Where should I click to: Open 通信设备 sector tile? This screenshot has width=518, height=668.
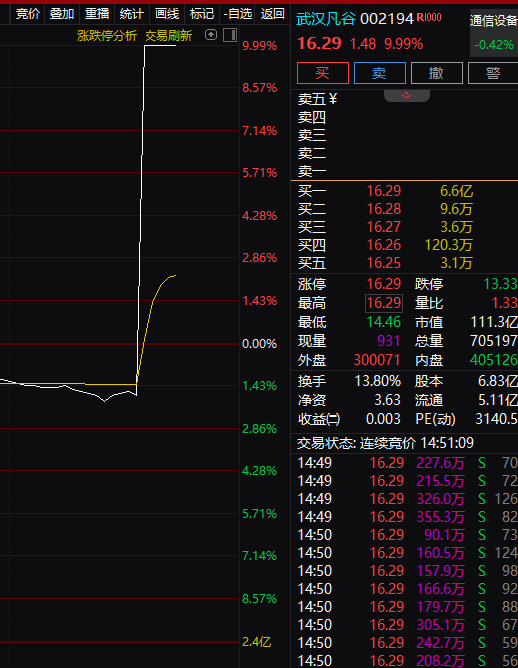coord(494,33)
